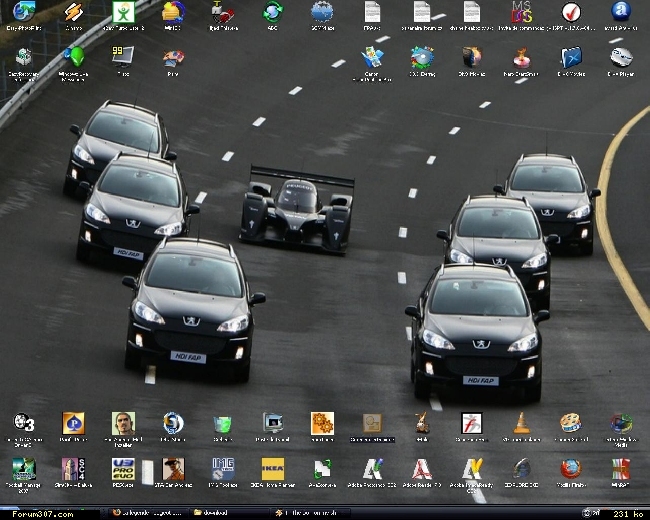The width and height of the screenshot is (650, 520).
Task: Open the text document next to MS-DOS icon
Action: [x=471, y=12]
